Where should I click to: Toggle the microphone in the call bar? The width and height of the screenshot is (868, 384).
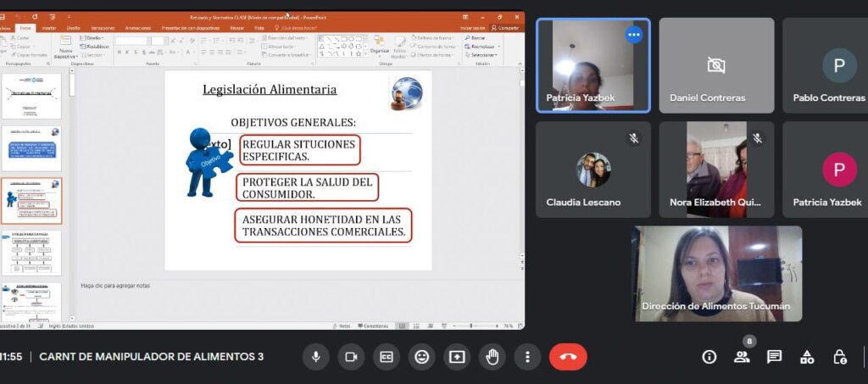[315, 357]
